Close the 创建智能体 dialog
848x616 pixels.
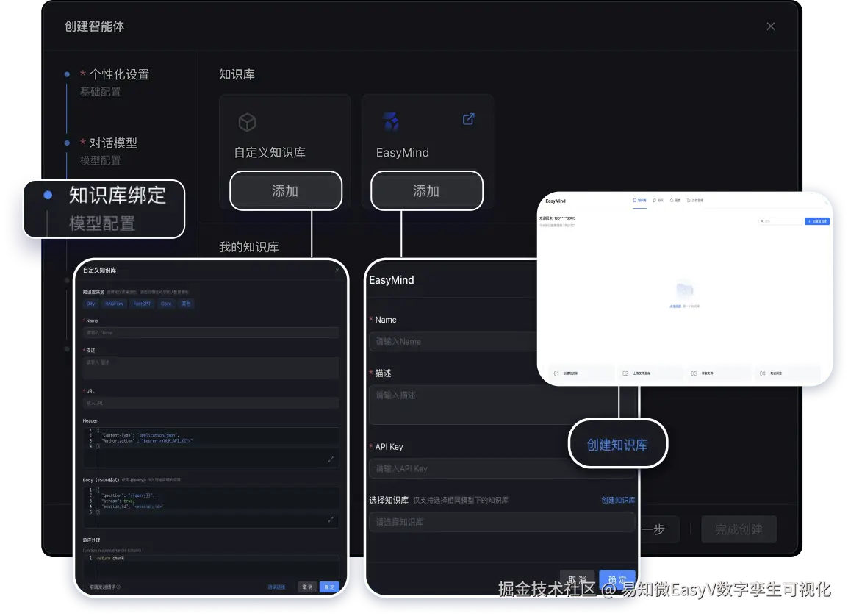(x=771, y=26)
